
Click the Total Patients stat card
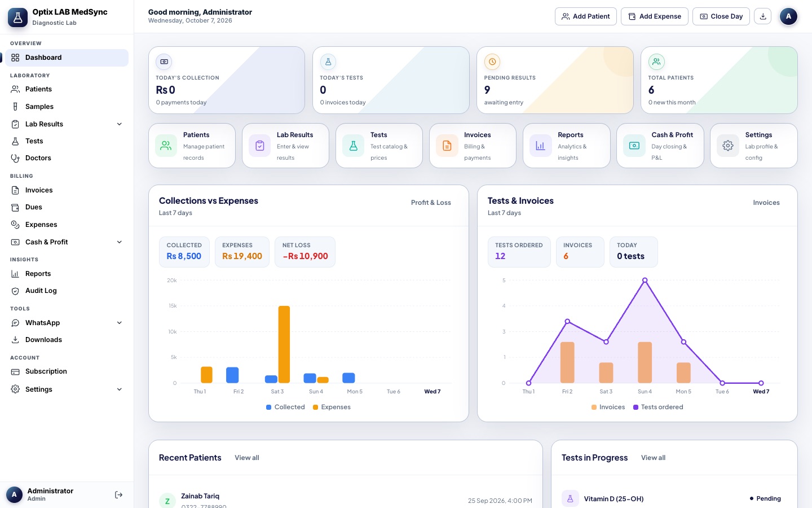(719, 80)
